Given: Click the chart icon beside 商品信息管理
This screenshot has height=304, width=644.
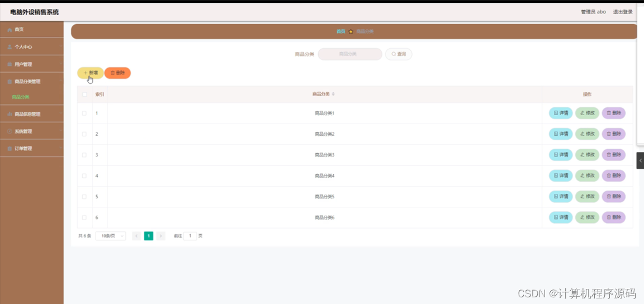Looking at the screenshot, I should click(10, 114).
